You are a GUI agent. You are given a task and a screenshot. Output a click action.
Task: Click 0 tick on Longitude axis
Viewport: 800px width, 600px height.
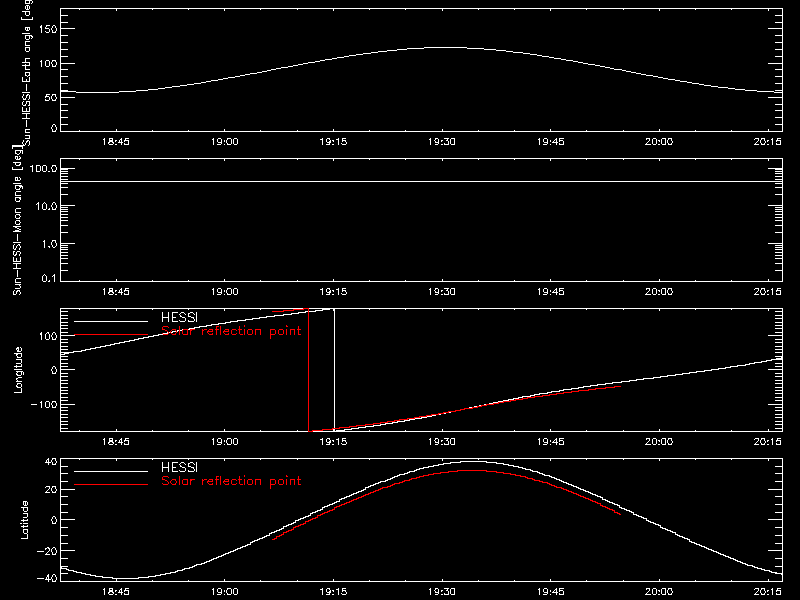pyautogui.click(x=54, y=370)
